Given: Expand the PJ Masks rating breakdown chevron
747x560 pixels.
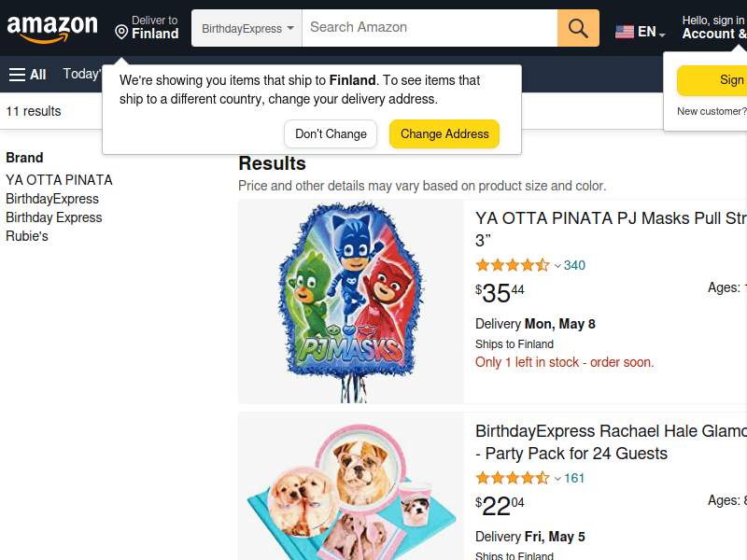Looking at the screenshot, I should pos(557,266).
